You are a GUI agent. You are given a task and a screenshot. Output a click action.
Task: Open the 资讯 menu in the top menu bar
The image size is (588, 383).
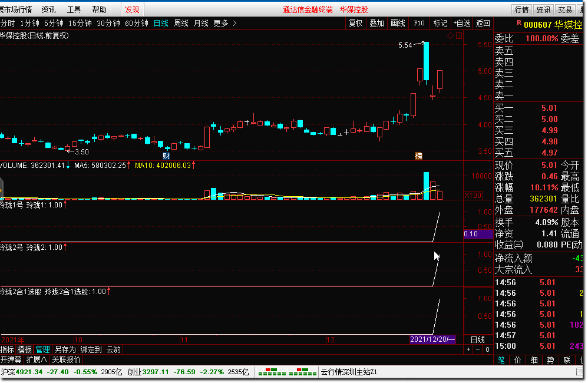[x=48, y=9]
